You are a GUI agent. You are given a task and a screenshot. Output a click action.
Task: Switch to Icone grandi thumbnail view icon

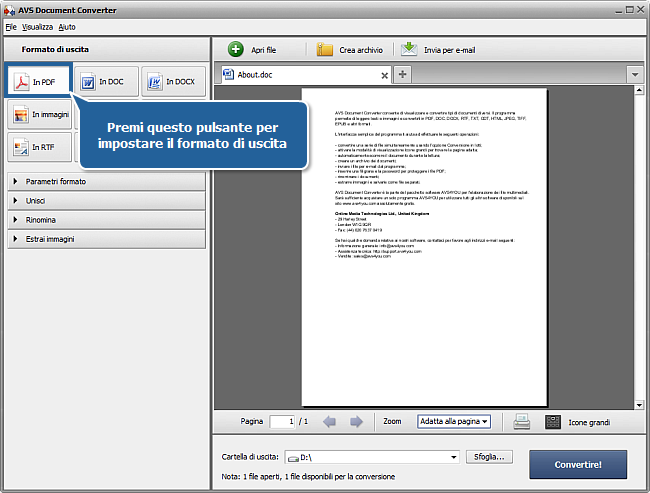tap(553, 422)
